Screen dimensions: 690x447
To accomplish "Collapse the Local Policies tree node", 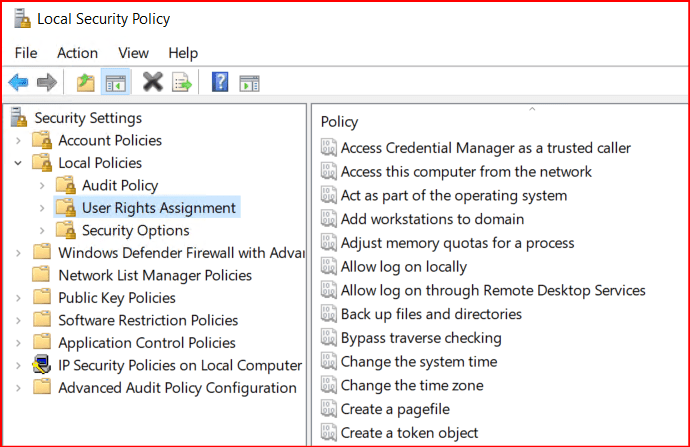I will (x=18, y=163).
